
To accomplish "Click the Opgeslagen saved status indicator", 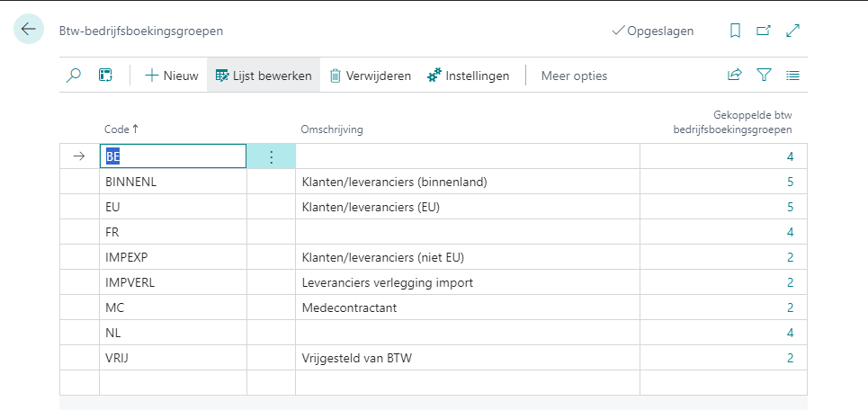I will click(653, 31).
